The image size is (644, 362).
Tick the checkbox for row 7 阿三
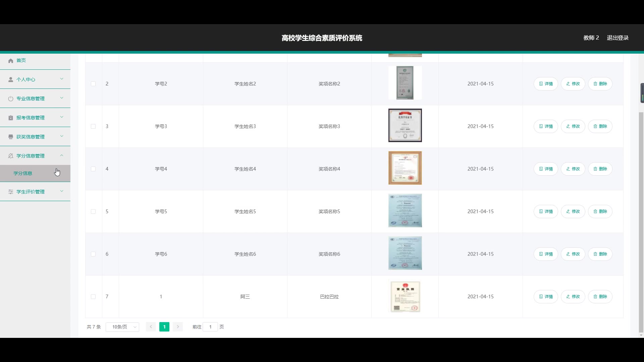coord(93,297)
